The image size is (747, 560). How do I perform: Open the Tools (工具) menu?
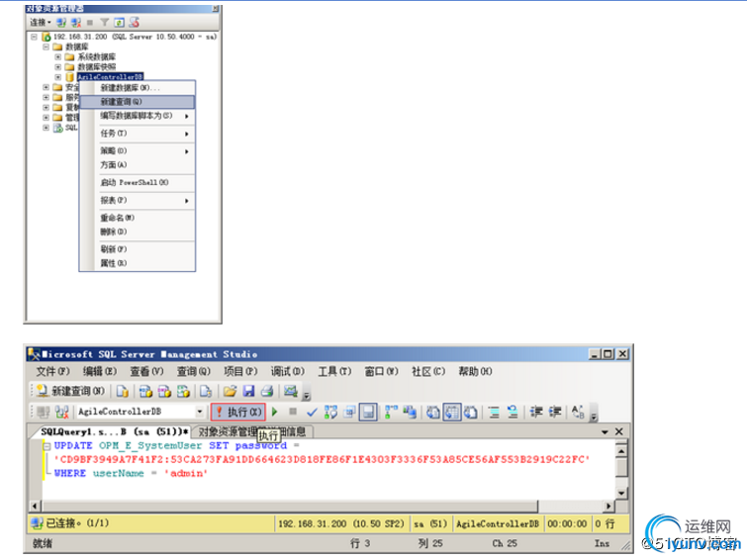[334, 371]
